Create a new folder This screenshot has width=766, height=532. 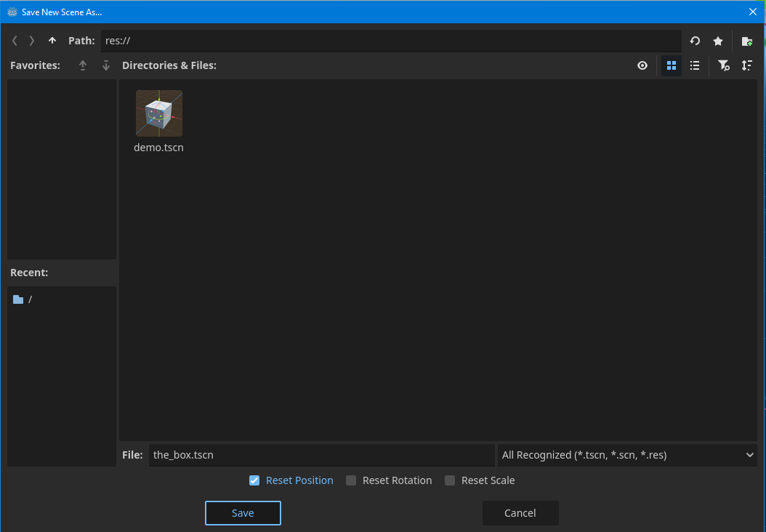coord(746,41)
